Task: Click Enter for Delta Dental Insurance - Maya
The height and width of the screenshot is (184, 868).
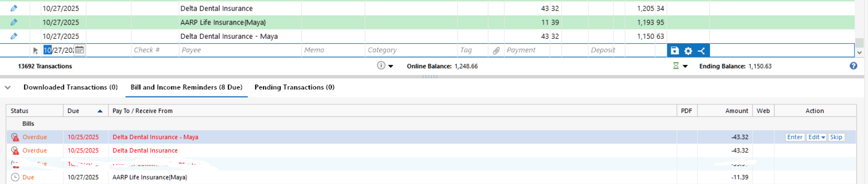Action: point(794,137)
